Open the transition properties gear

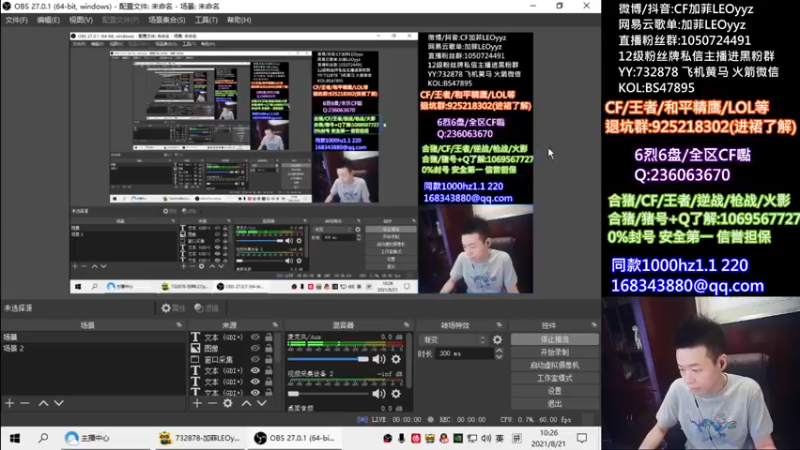(x=497, y=339)
